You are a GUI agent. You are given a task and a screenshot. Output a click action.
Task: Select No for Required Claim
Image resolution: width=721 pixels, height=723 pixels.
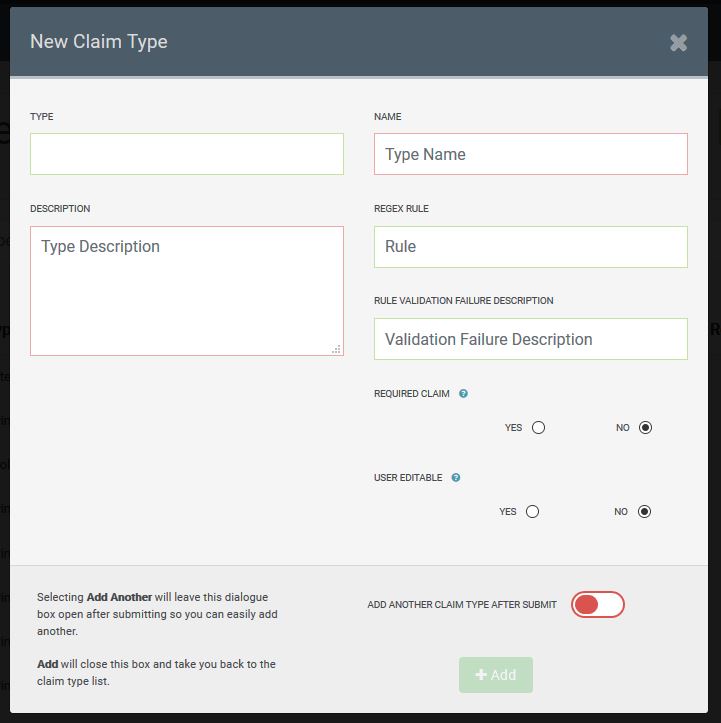click(x=645, y=427)
